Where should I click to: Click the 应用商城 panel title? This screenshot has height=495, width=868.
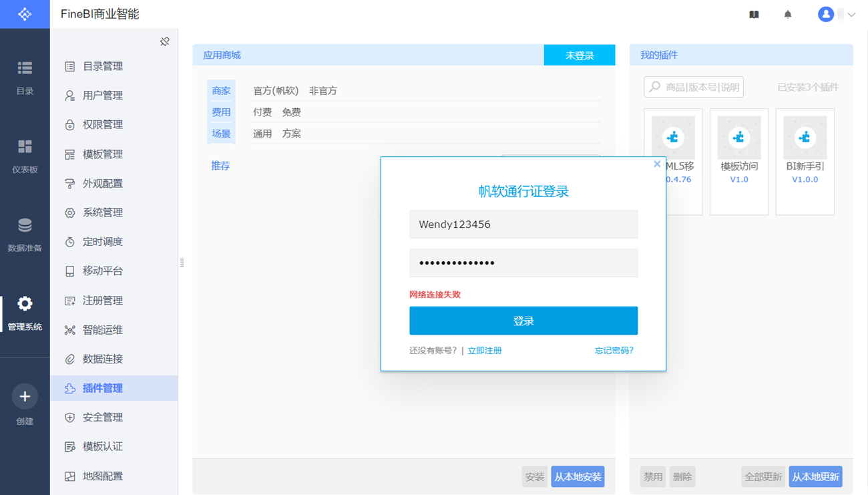(222, 55)
